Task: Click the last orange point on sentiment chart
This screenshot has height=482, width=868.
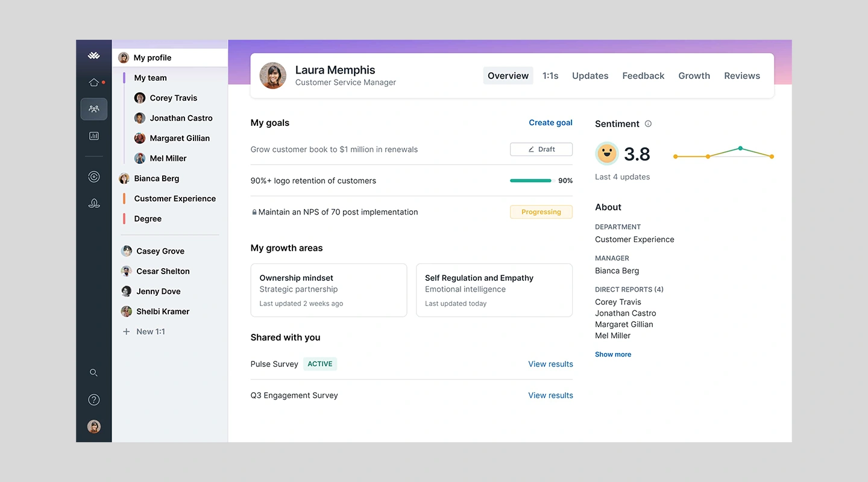Action: [x=772, y=157]
